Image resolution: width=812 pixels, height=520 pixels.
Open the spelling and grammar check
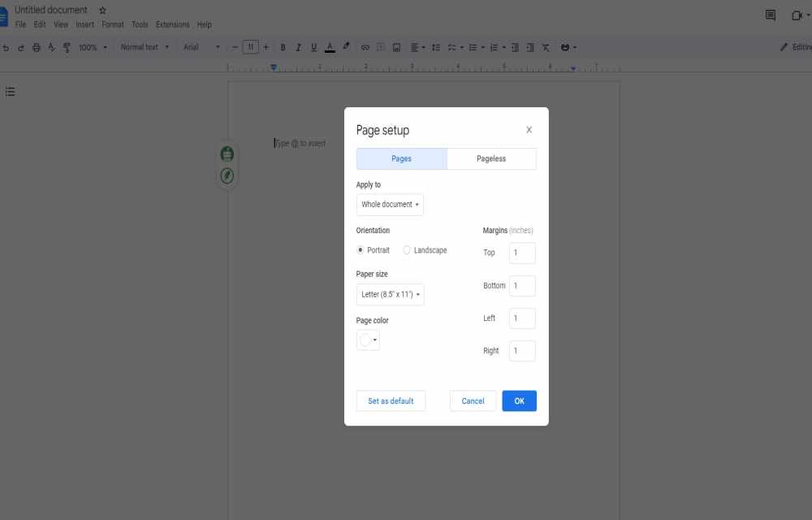tap(50, 46)
